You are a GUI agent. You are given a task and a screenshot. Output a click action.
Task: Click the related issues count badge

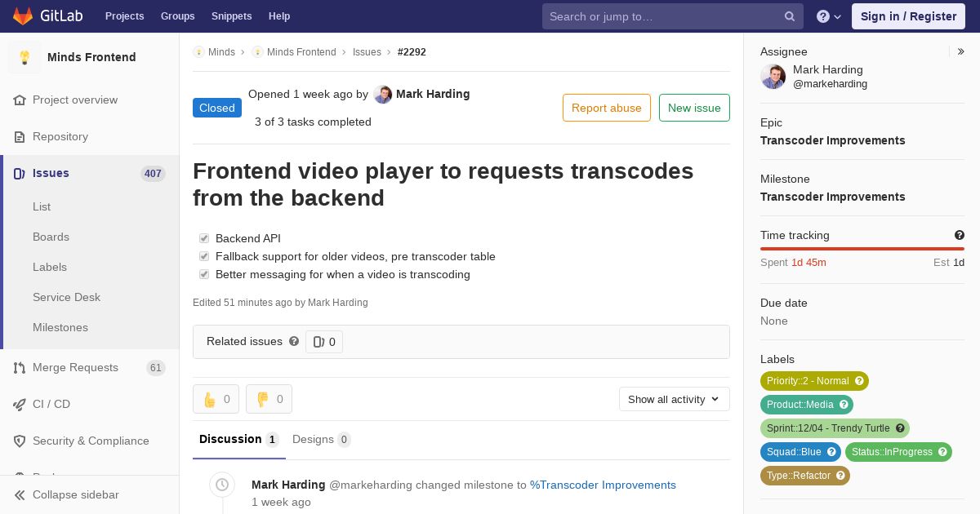pyautogui.click(x=324, y=342)
